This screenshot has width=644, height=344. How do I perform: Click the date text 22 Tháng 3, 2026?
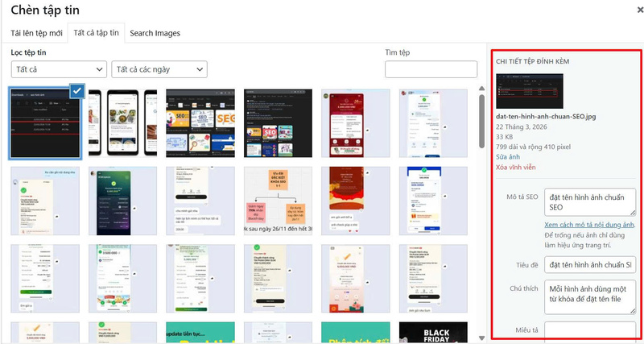click(521, 127)
